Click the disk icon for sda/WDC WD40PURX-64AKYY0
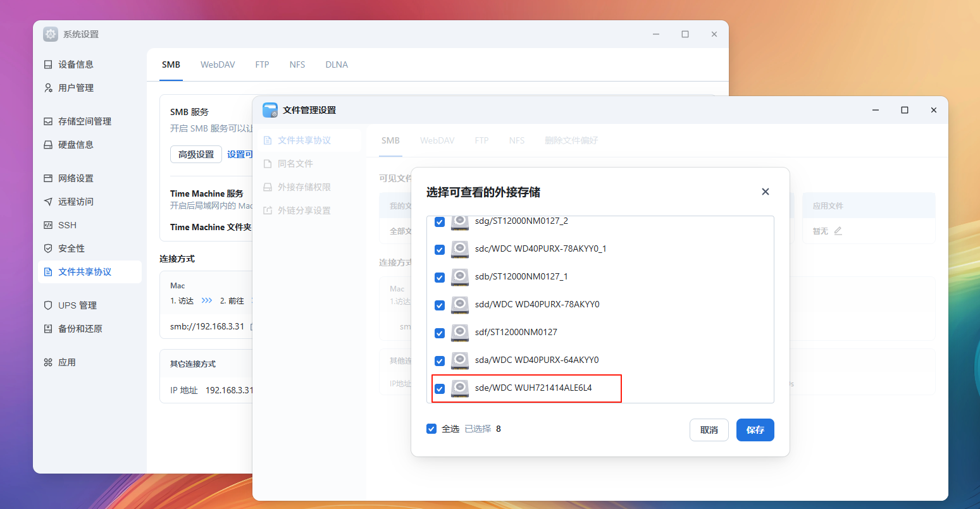980x509 pixels. (460, 360)
